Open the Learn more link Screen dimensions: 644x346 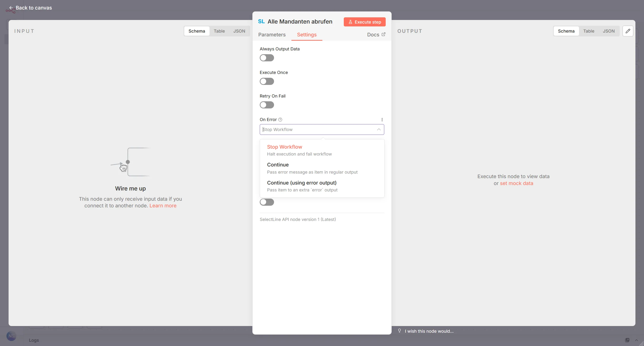[163, 206]
